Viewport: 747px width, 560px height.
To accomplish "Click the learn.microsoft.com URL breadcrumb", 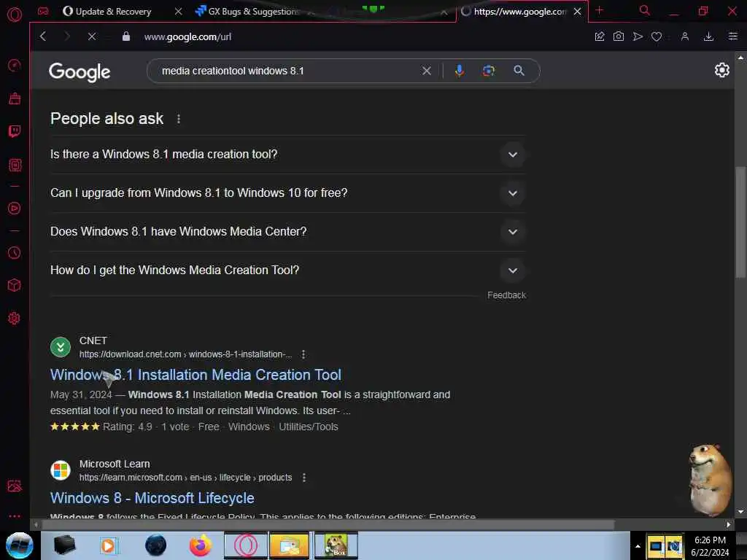I will tap(185, 478).
